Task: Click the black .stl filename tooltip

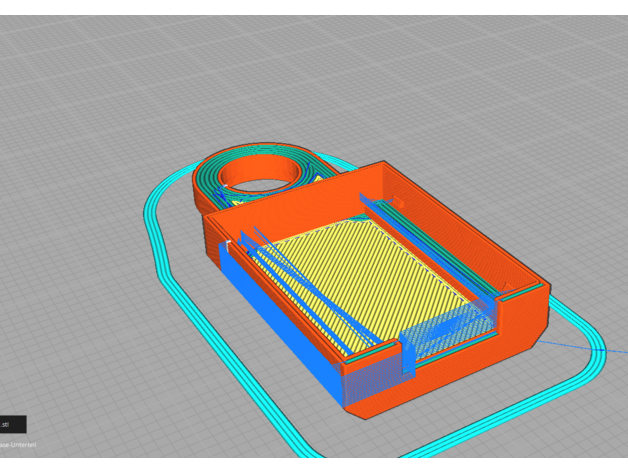Action: click(x=12, y=424)
